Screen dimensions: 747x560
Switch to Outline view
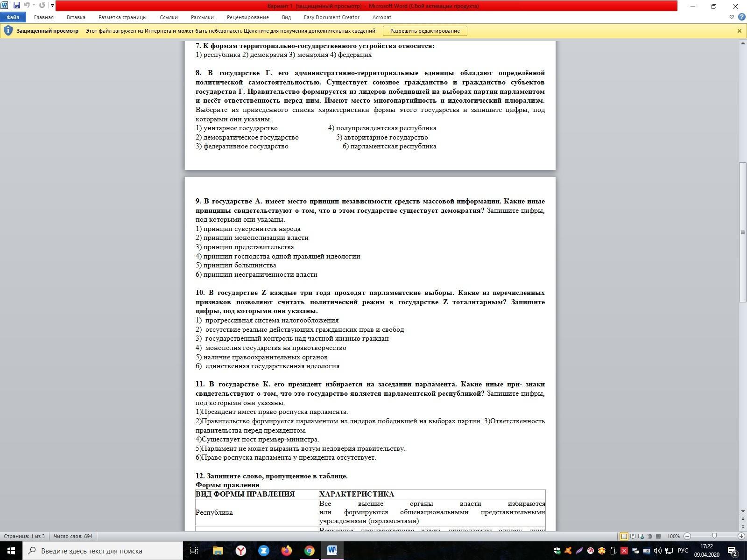click(x=649, y=536)
